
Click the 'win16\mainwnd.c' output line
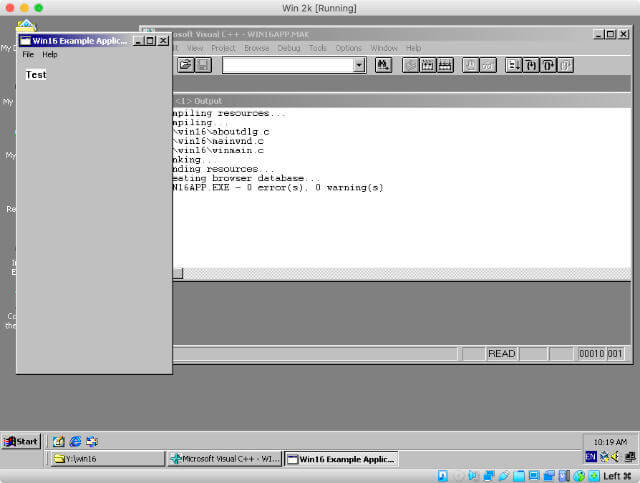pyautogui.click(x=218, y=141)
